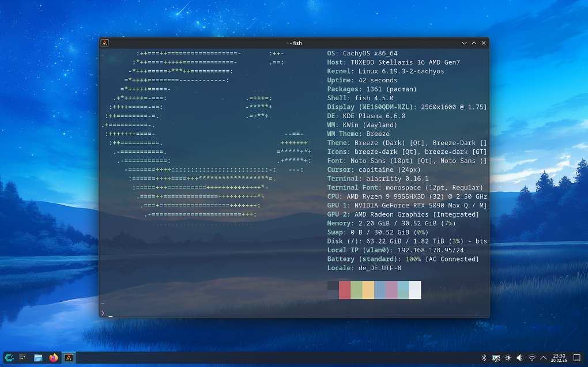Click the GPU 2 AMD Radeon line
Viewport: 588px width, 367px height.
pyautogui.click(x=403, y=214)
